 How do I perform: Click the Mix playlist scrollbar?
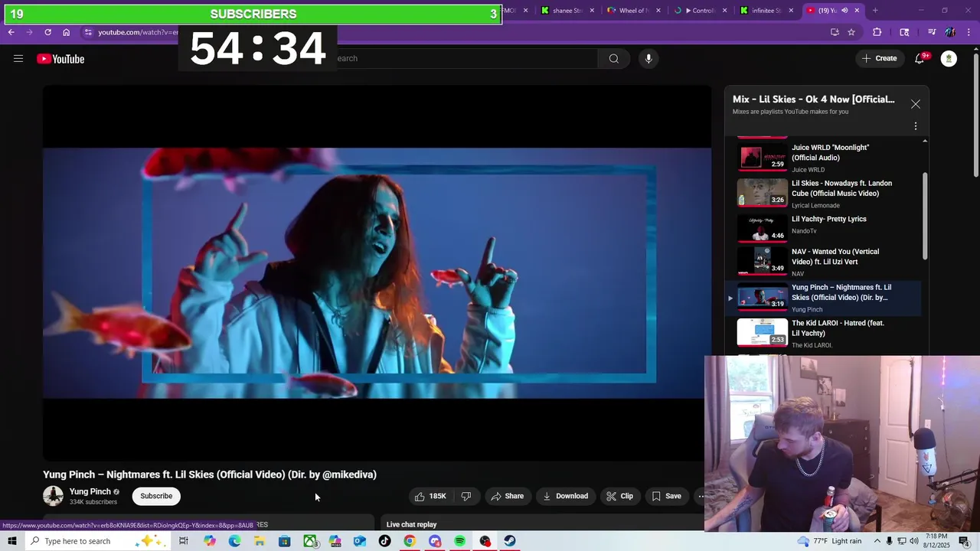pos(925,216)
